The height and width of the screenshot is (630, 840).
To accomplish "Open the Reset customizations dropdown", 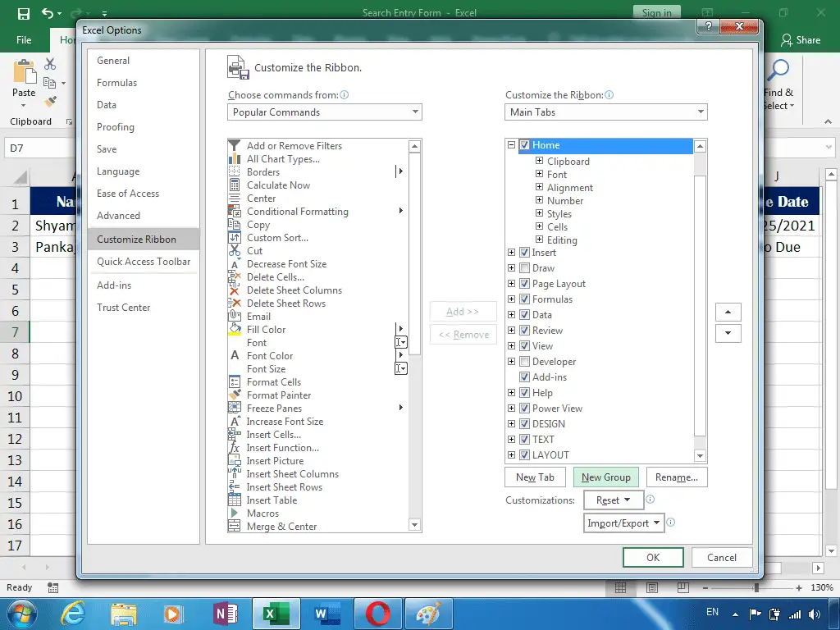I will point(614,500).
